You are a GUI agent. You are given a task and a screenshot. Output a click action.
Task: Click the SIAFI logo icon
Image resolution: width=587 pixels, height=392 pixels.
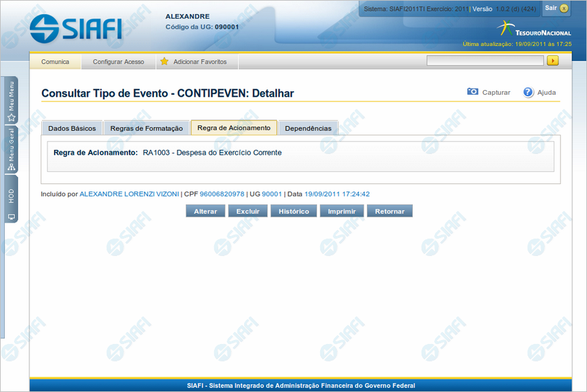tap(44, 29)
